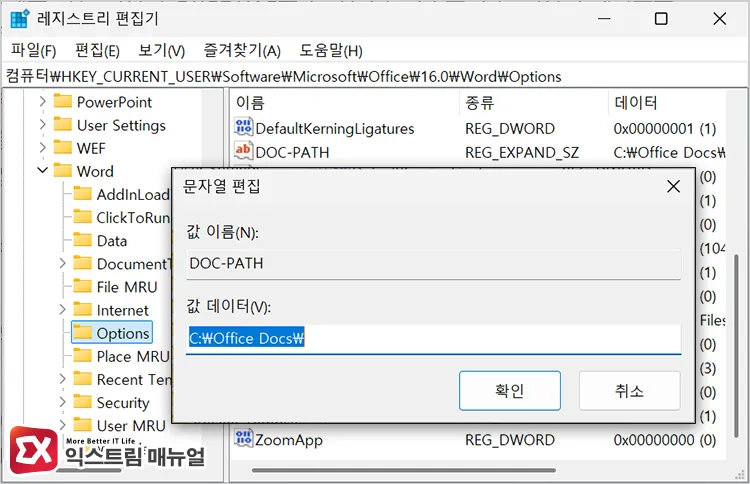
Task: Select the ZoomApp value name
Action: (x=289, y=440)
